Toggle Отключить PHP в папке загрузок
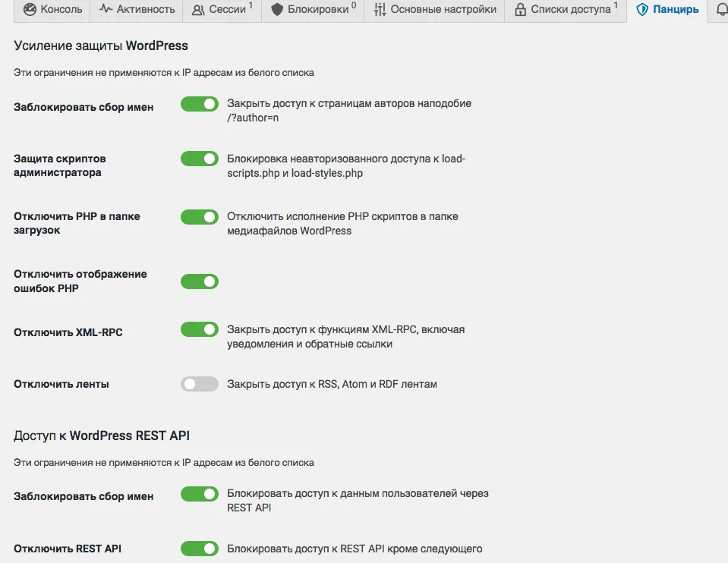 [x=200, y=217]
